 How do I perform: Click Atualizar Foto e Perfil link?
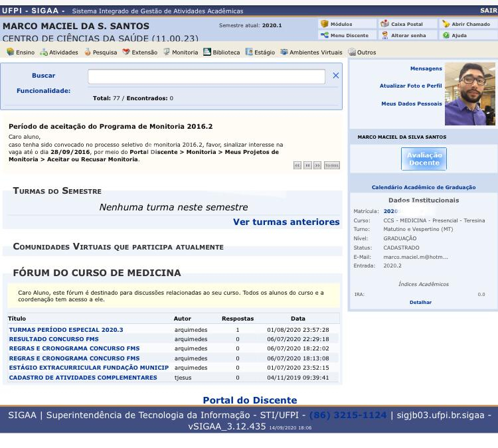coord(410,86)
